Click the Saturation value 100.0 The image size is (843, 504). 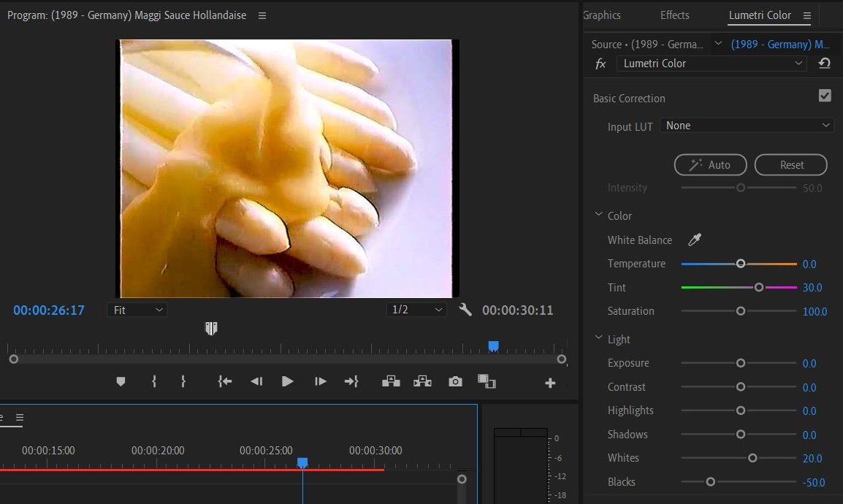point(815,312)
